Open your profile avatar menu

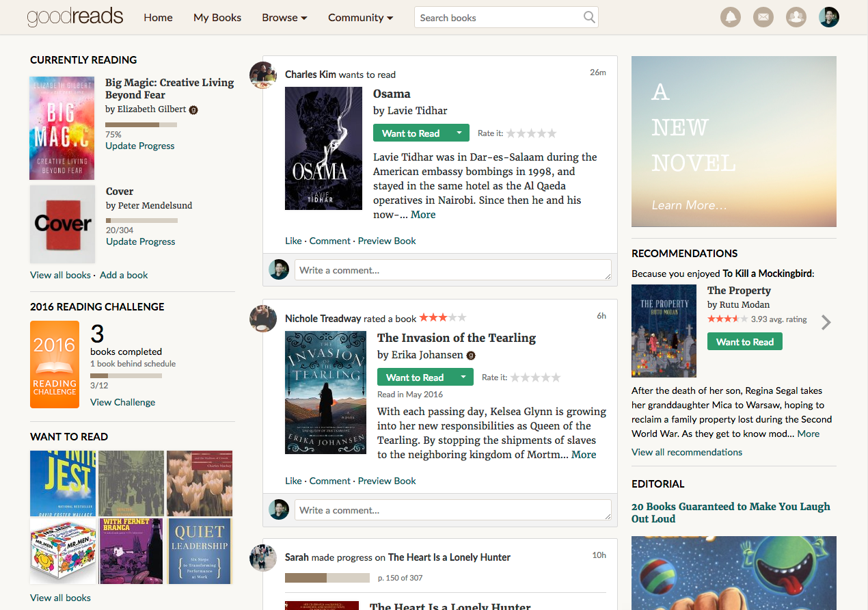click(828, 17)
